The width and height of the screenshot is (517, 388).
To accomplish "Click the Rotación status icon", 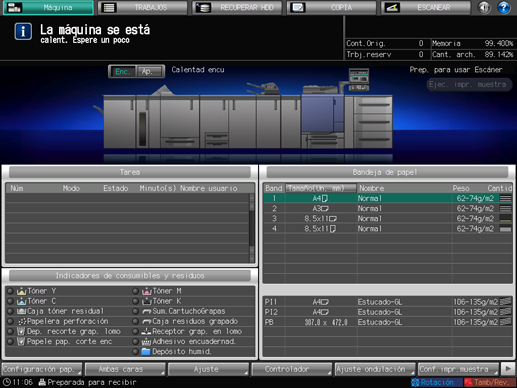I will pyautogui.click(x=415, y=382).
